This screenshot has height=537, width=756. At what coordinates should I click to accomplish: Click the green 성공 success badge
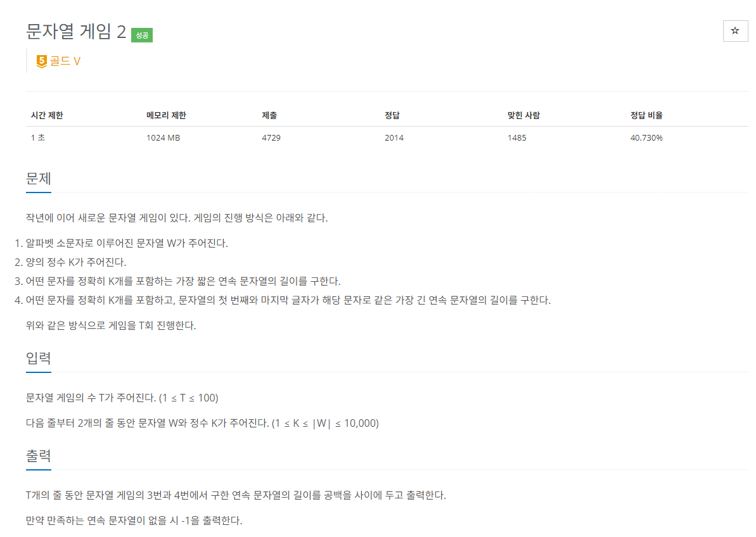(x=141, y=35)
